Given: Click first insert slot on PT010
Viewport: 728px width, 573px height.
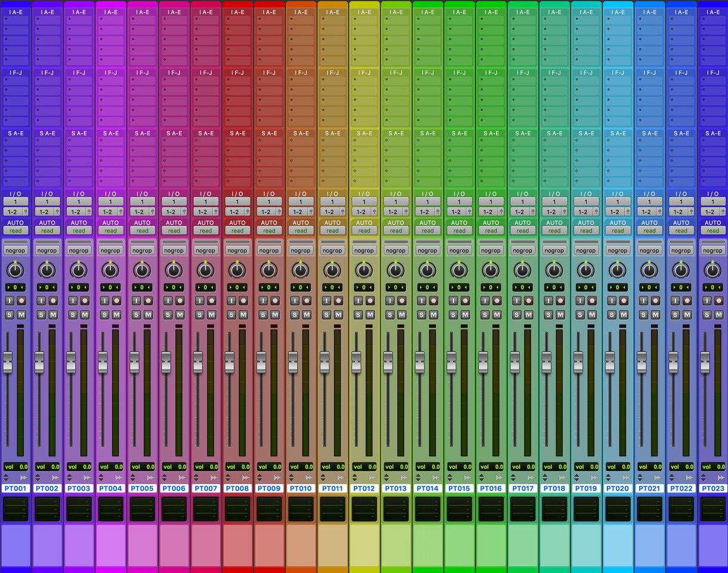Looking at the screenshot, I should 301,20.
